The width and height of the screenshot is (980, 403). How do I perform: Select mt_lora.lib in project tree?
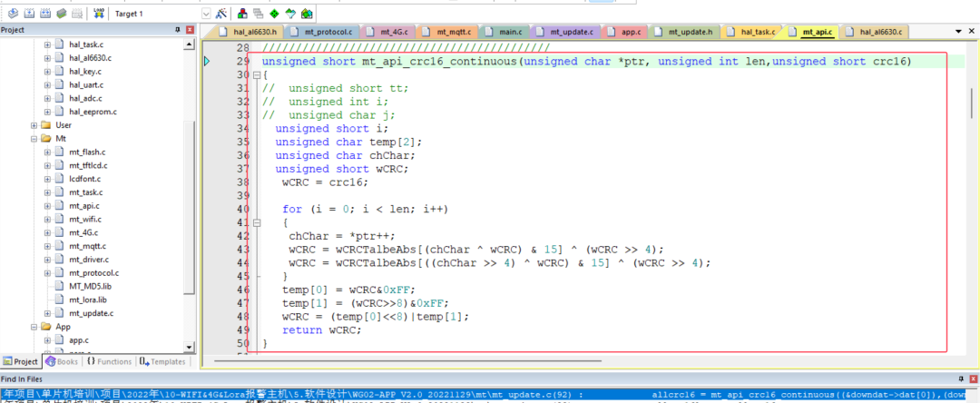(x=87, y=300)
